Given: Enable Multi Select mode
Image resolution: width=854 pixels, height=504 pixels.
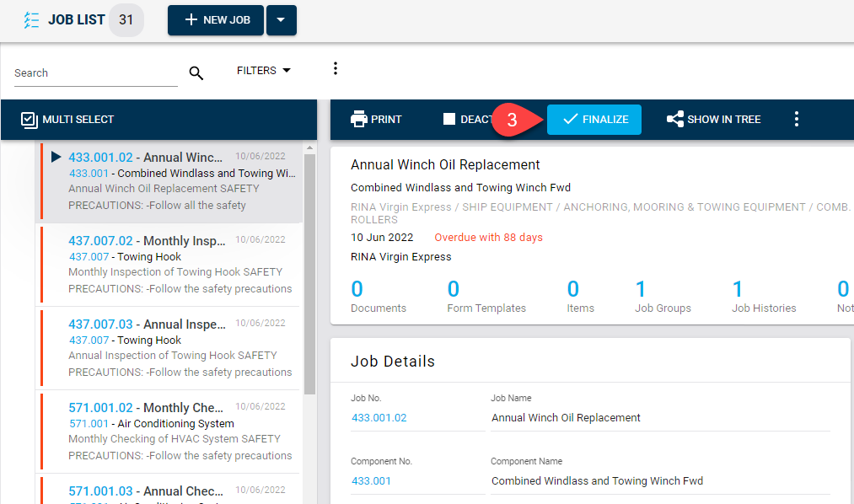Looking at the screenshot, I should coord(67,120).
